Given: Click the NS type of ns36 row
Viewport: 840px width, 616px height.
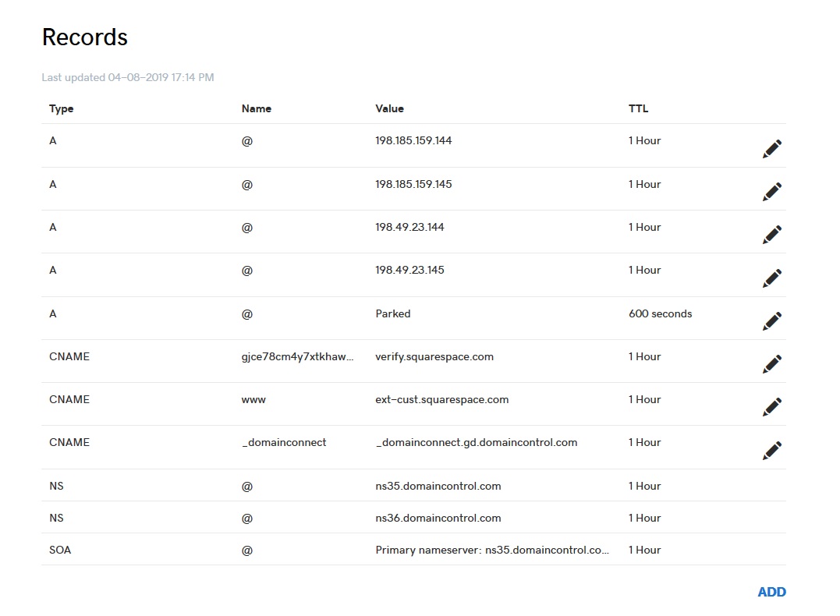Looking at the screenshot, I should 56,518.
